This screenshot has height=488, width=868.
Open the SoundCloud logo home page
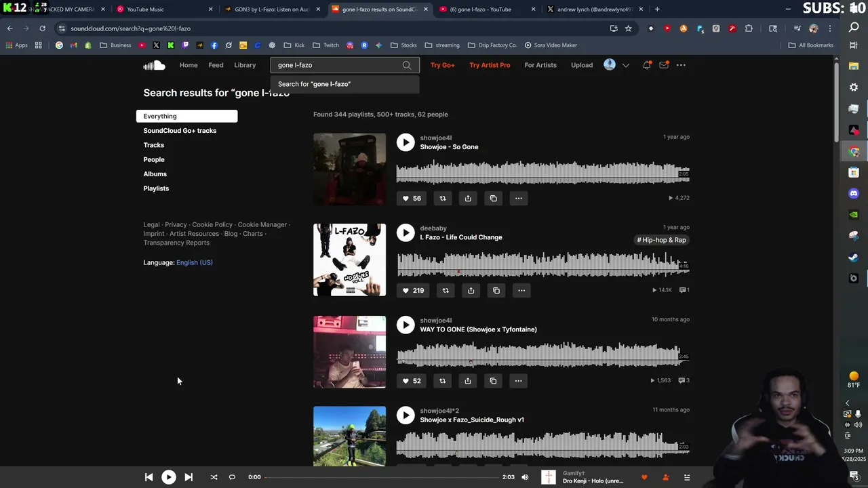154,65
